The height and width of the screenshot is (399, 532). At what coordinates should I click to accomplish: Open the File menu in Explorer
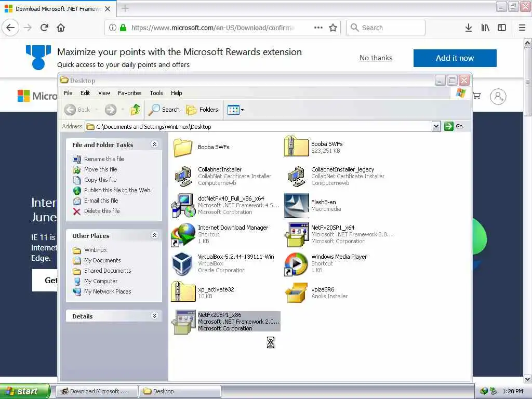[x=68, y=93]
